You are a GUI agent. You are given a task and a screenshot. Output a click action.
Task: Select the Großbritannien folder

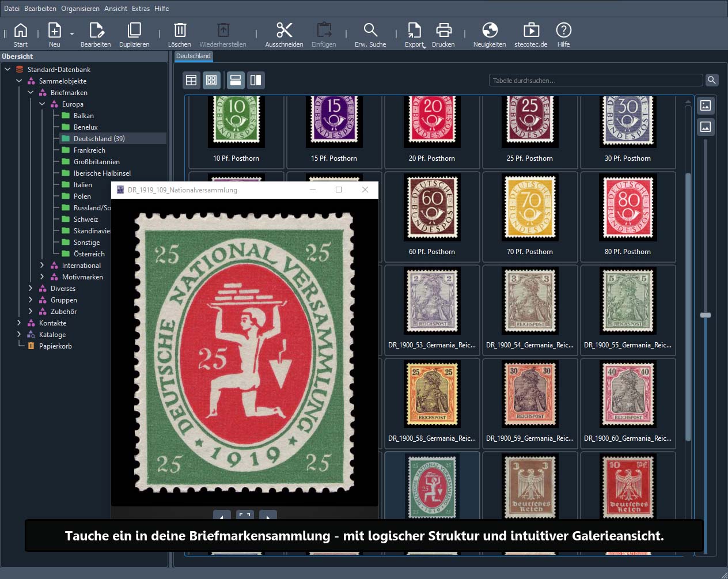tap(96, 162)
